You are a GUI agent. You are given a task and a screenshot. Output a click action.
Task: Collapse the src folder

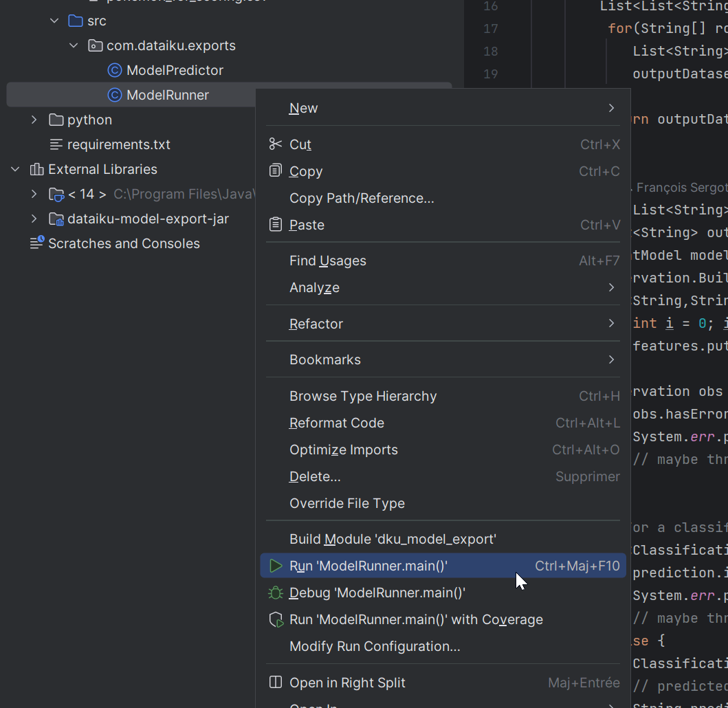coord(54,21)
